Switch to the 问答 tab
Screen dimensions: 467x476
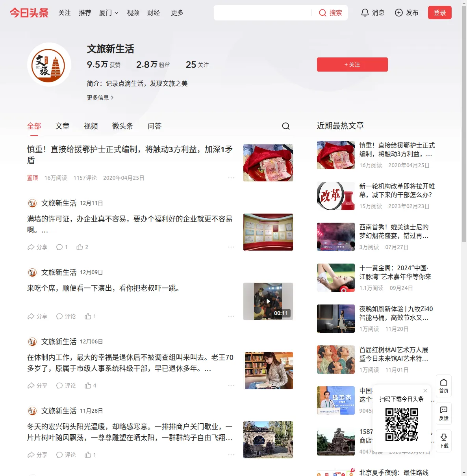coord(154,126)
